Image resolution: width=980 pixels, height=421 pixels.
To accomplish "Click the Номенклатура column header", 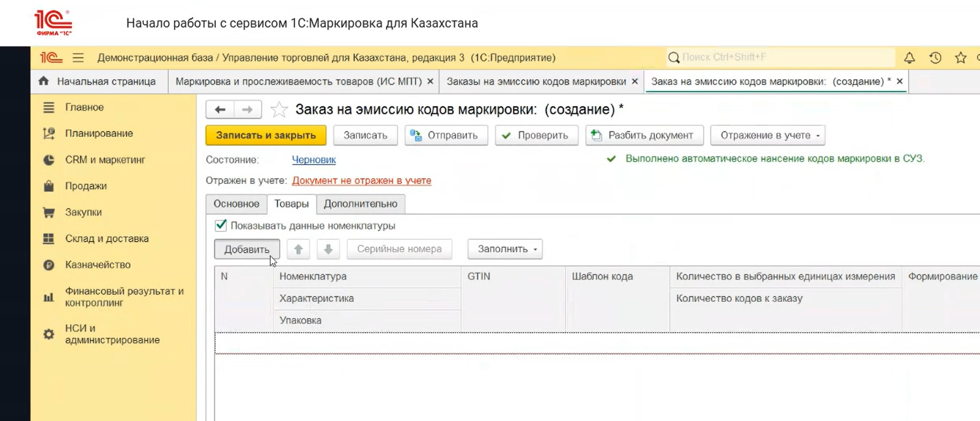I will [367, 276].
